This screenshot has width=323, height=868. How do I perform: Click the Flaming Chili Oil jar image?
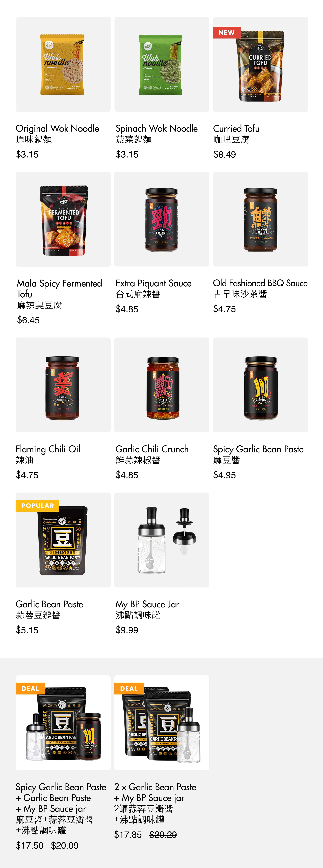pyautogui.click(x=63, y=385)
